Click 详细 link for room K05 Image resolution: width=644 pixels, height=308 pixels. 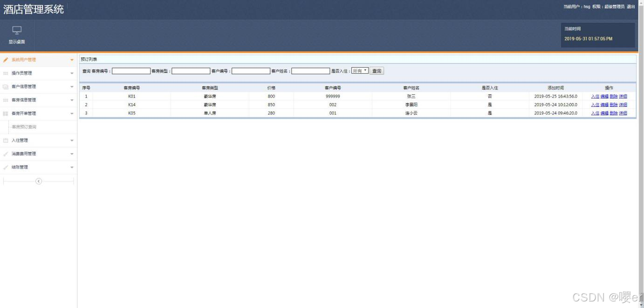[623, 113]
